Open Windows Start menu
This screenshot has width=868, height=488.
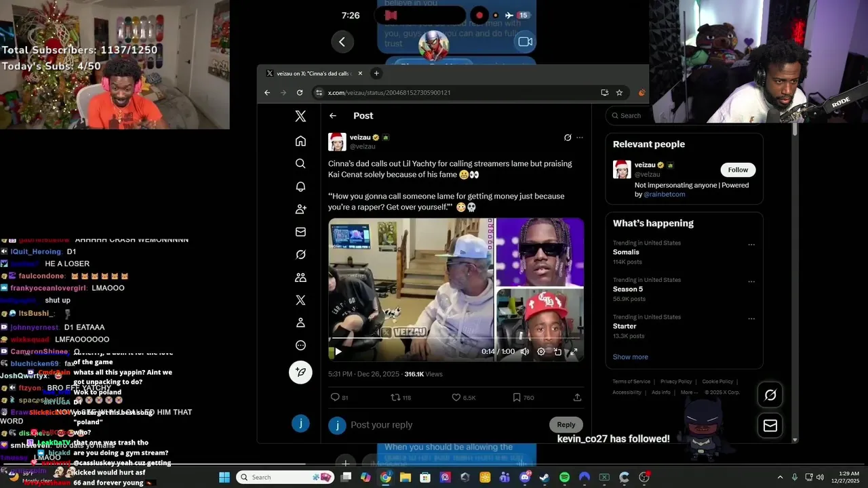point(224,477)
